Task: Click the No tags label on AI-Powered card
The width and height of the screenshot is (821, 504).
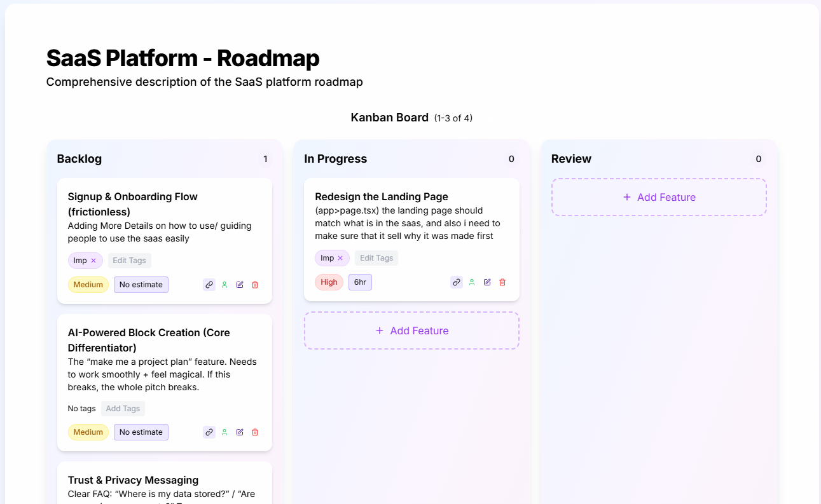Action: pos(82,409)
